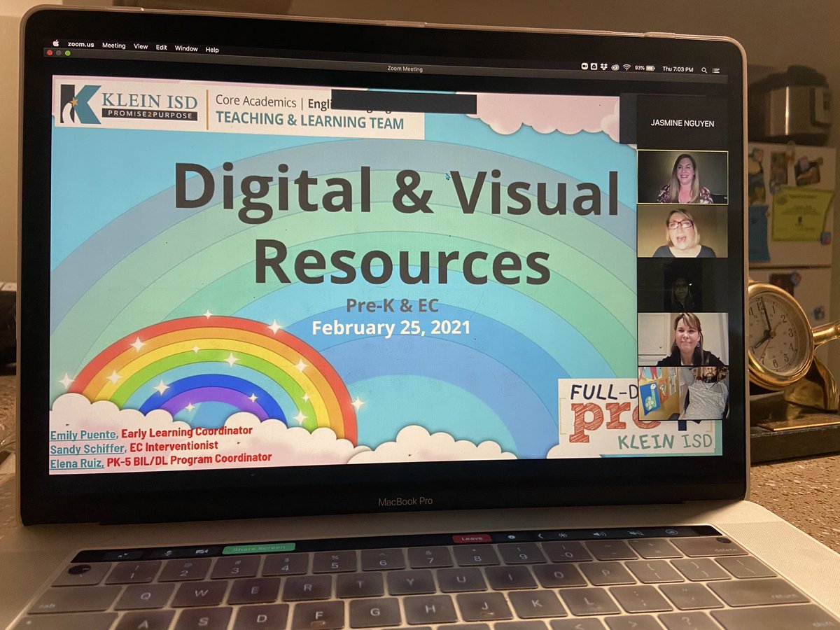This screenshot has width=840, height=630.
Task: Click the Wi-Fi status icon
Action: [x=626, y=67]
